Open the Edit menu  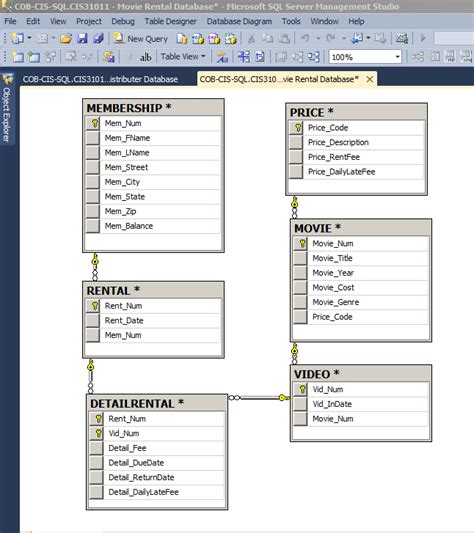33,21
